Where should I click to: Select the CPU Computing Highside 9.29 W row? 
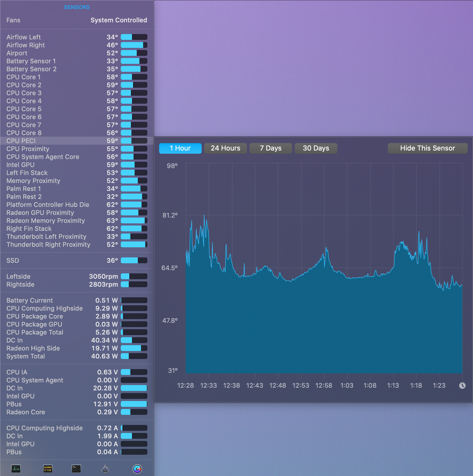77,308
